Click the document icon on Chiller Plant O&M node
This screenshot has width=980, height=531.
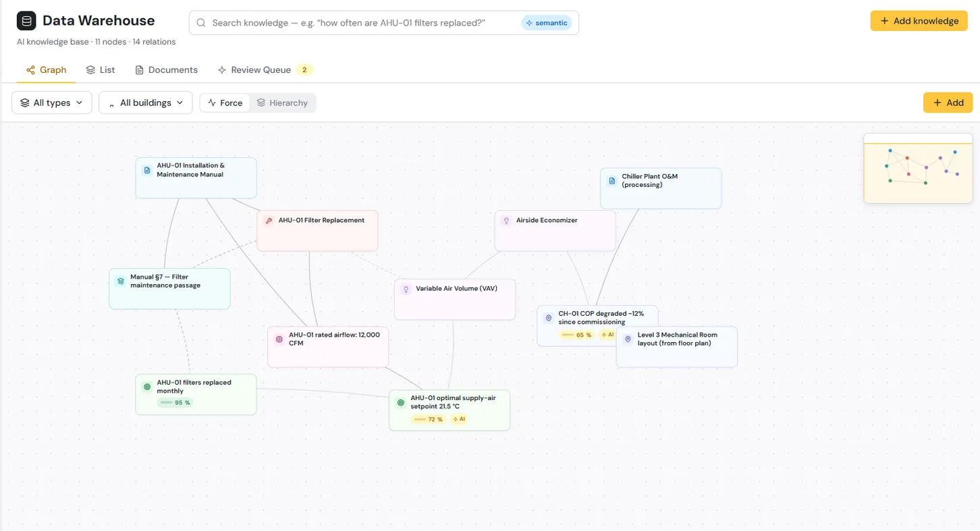pyautogui.click(x=612, y=181)
